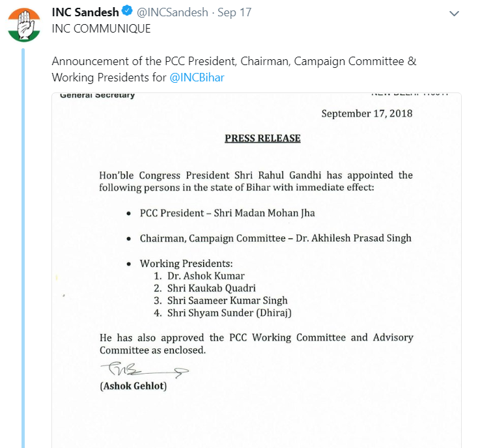Click the underlined PRESS RELEASE heading

tap(262, 138)
